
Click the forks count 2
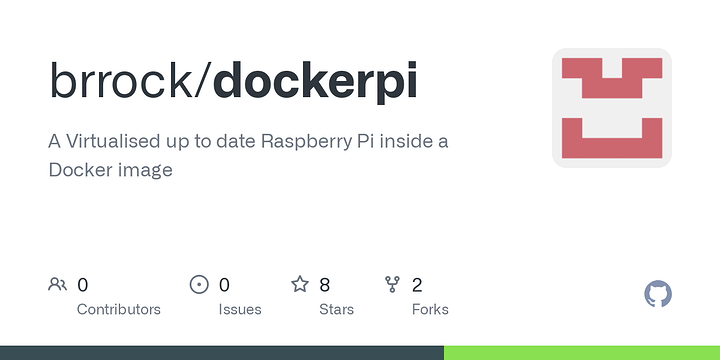click(417, 285)
